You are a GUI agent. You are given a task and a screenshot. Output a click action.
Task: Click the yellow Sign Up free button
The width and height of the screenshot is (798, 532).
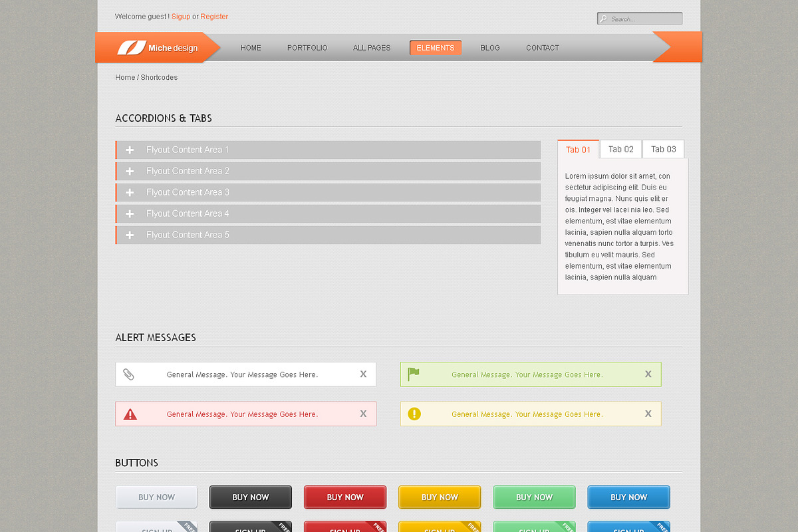click(440, 527)
